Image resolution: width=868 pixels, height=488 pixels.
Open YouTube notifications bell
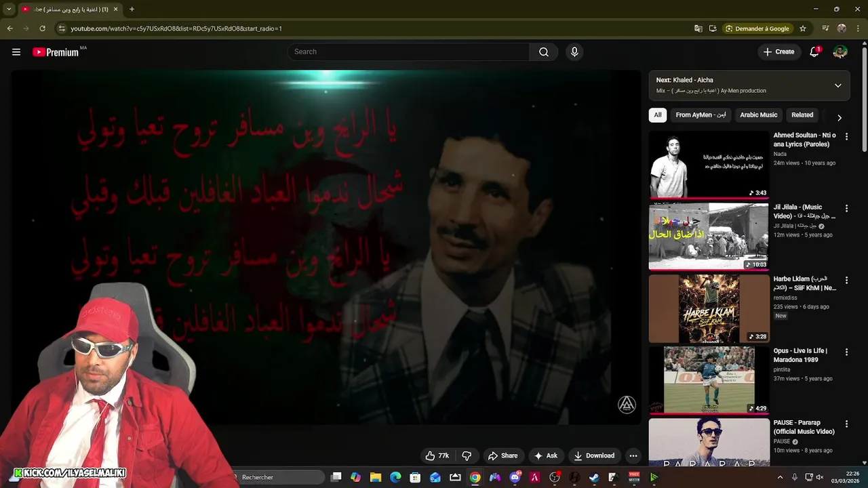coord(814,52)
